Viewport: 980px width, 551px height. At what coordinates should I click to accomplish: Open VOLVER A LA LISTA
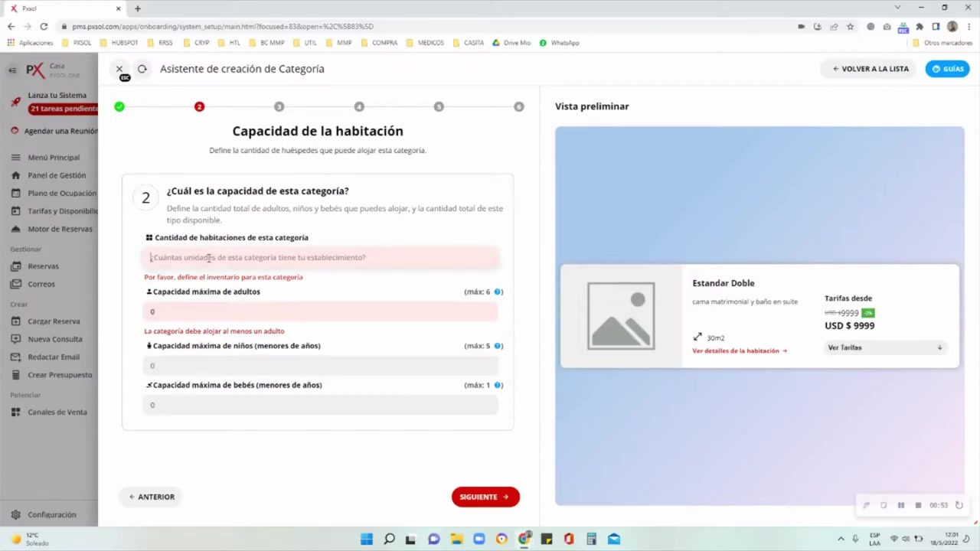(x=871, y=68)
